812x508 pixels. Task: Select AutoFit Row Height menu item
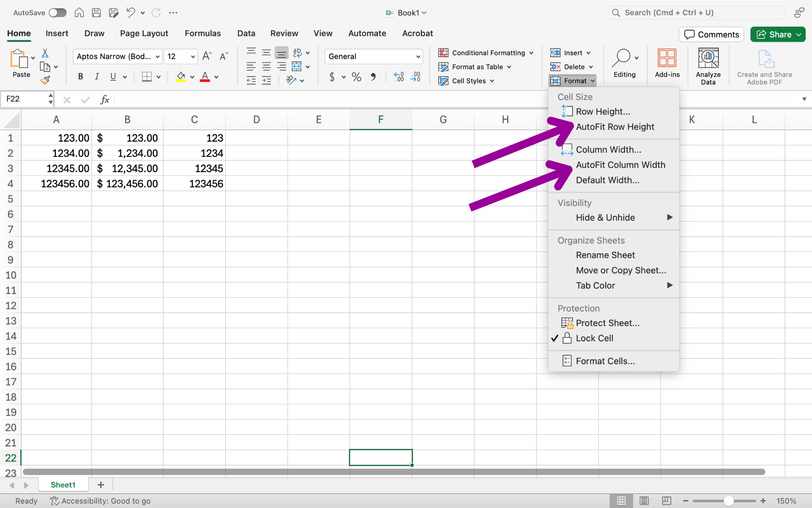tap(615, 127)
